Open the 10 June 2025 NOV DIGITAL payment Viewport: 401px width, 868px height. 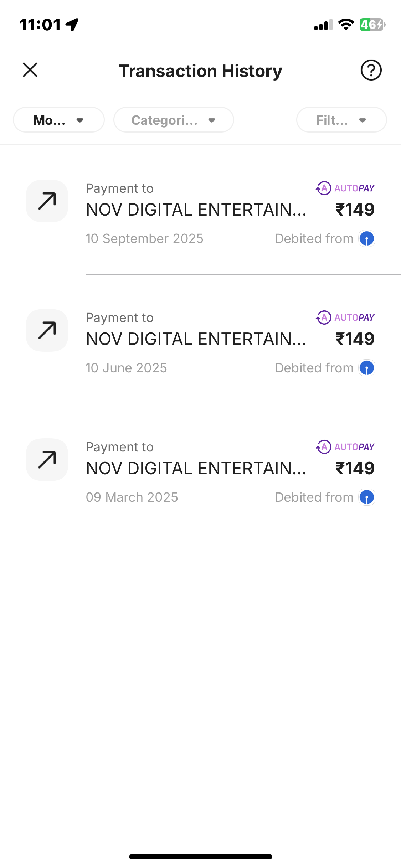click(x=196, y=339)
